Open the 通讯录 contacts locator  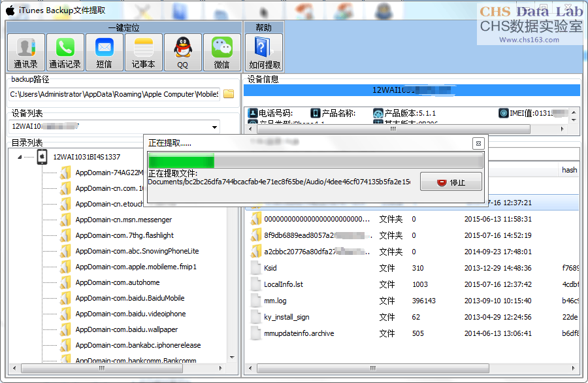pyautogui.click(x=26, y=52)
